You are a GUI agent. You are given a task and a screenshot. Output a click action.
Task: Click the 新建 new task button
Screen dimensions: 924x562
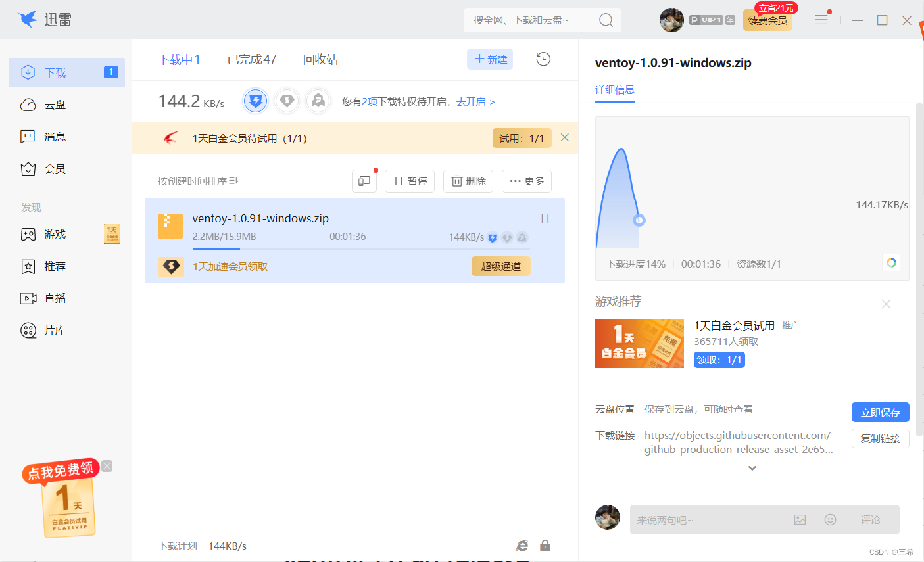coord(490,59)
